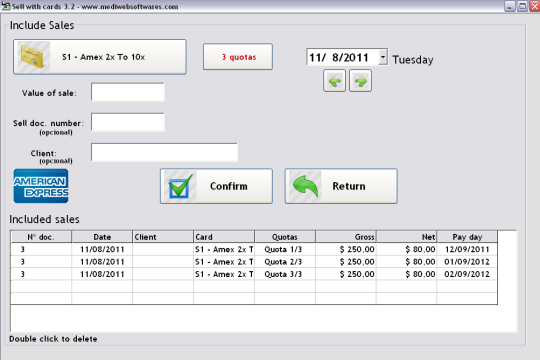Image resolution: width=540 pixels, height=360 pixels.
Task: Click the app icon in title bar
Action: coord(6,6)
